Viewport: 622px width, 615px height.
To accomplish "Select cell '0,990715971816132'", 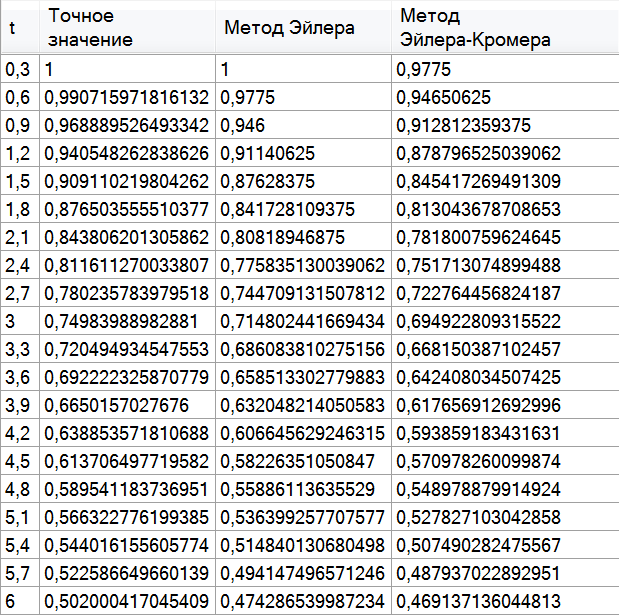I will click(x=127, y=97).
